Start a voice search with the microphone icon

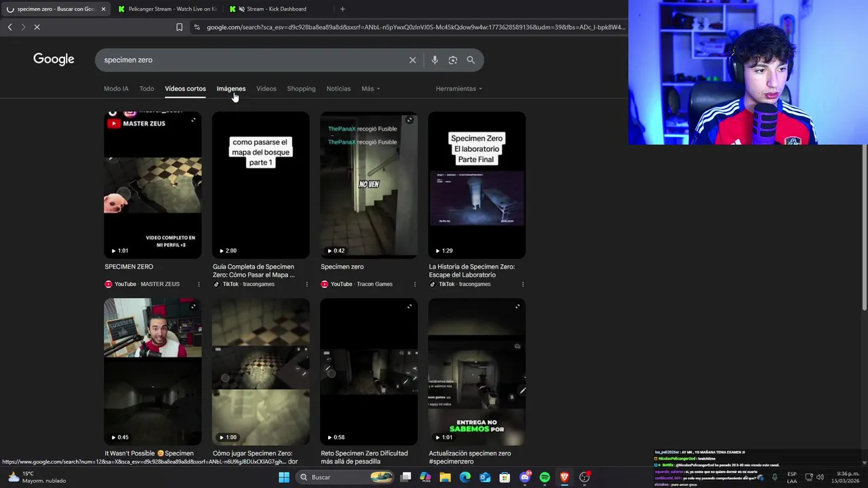pyautogui.click(x=435, y=60)
